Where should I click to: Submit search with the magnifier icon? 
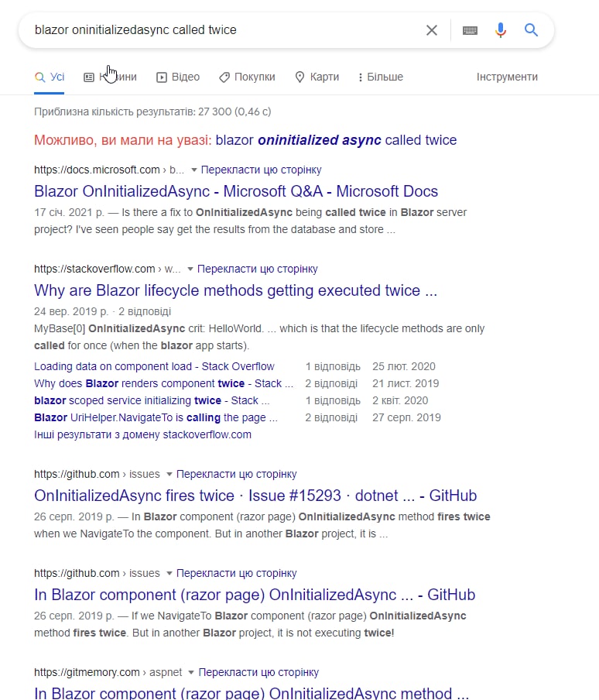[x=531, y=30]
